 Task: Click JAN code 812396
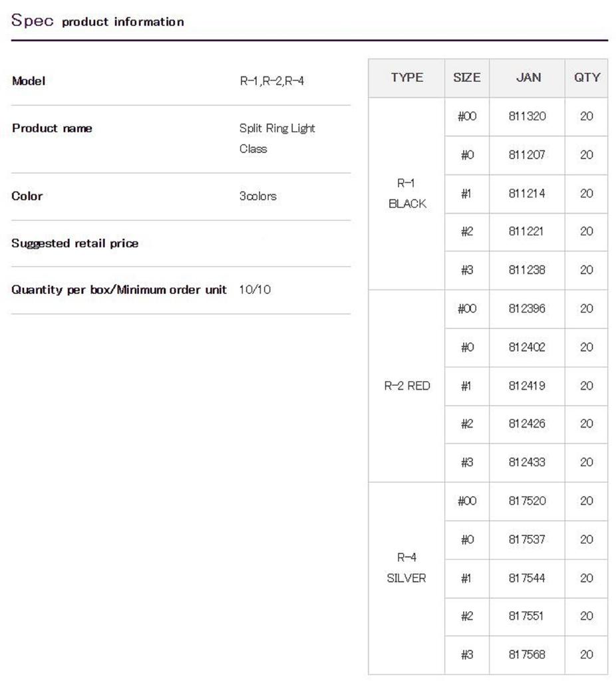click(527, 309)
